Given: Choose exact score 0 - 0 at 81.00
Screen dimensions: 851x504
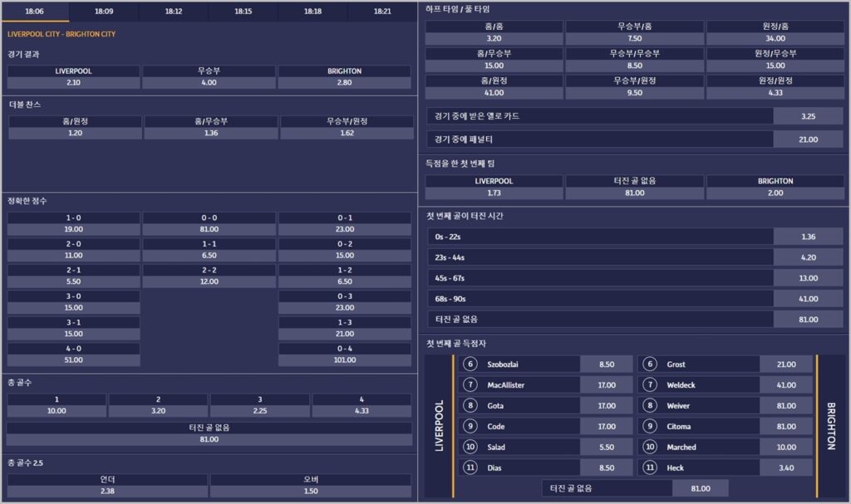Looking at the screenshot, I should (209, 223).
